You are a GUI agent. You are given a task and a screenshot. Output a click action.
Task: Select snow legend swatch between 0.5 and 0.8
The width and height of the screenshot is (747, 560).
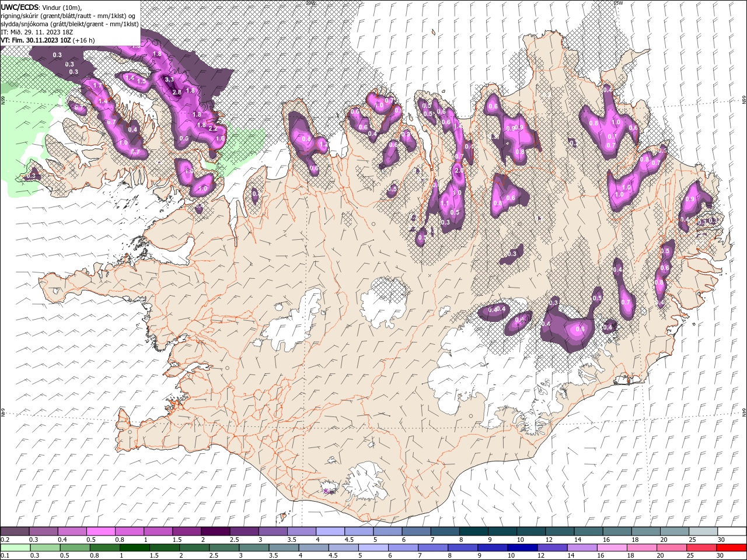101,531
